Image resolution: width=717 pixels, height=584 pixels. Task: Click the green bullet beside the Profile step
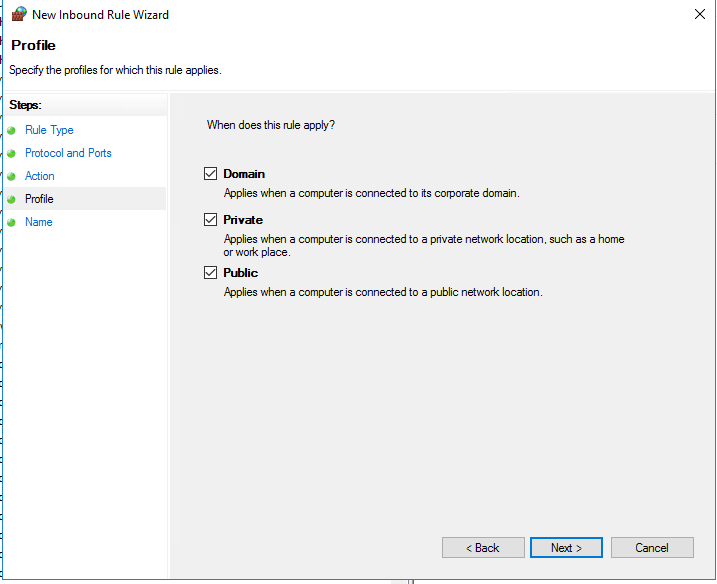11,200
